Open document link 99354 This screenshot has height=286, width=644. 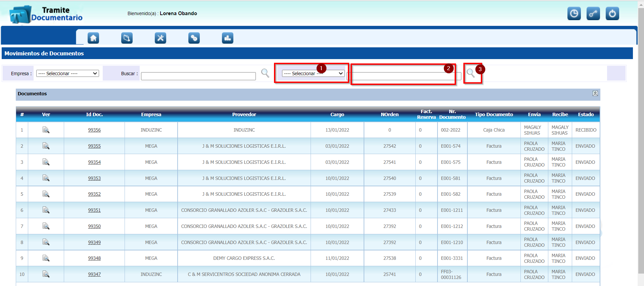[x=94, y=162]
